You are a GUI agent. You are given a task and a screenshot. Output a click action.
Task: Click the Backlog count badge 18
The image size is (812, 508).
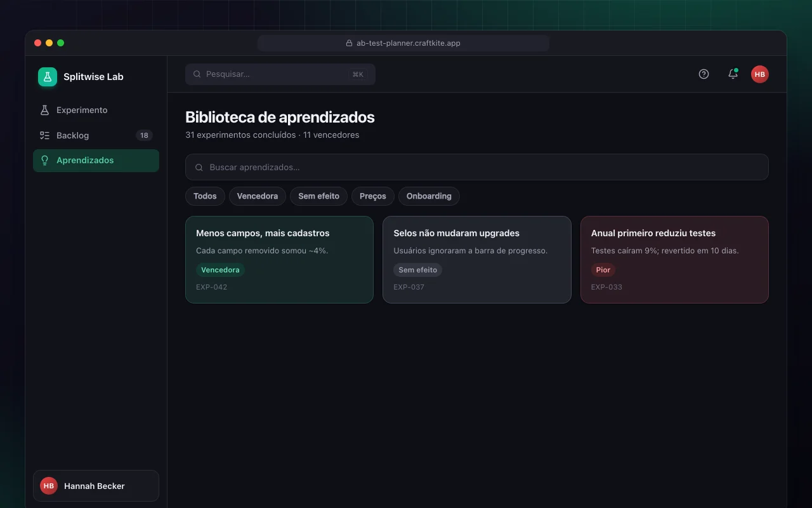pyautogui.click(x=144, y=135)
